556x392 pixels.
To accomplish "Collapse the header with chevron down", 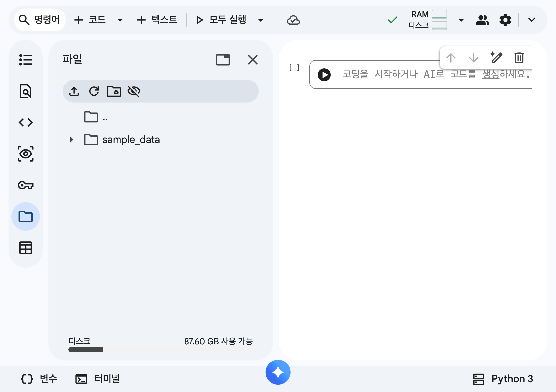I will (532, 20).
